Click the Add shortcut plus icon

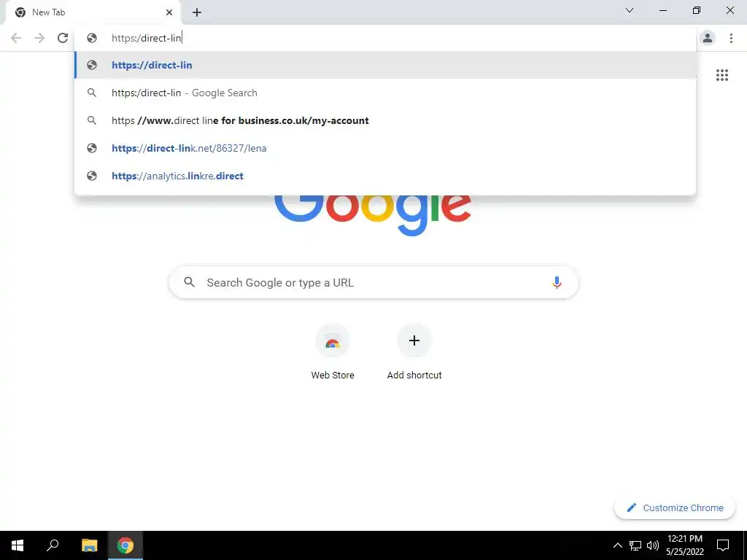coord(414,341)
